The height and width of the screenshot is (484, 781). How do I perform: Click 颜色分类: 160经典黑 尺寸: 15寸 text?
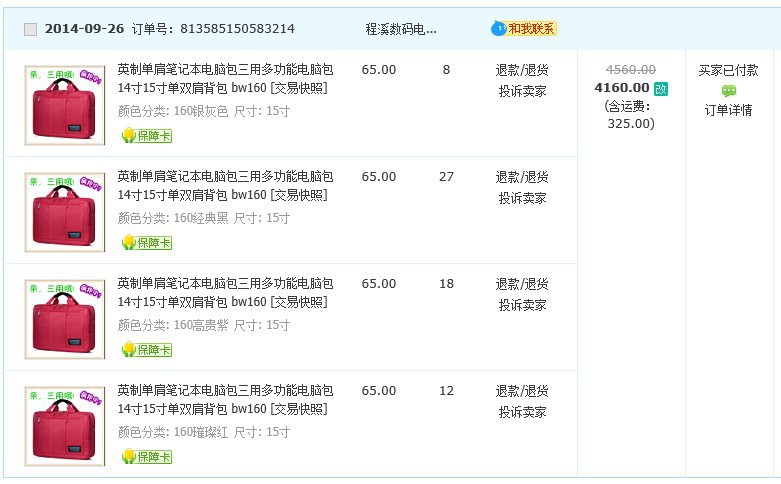click(x=204, y=218)
